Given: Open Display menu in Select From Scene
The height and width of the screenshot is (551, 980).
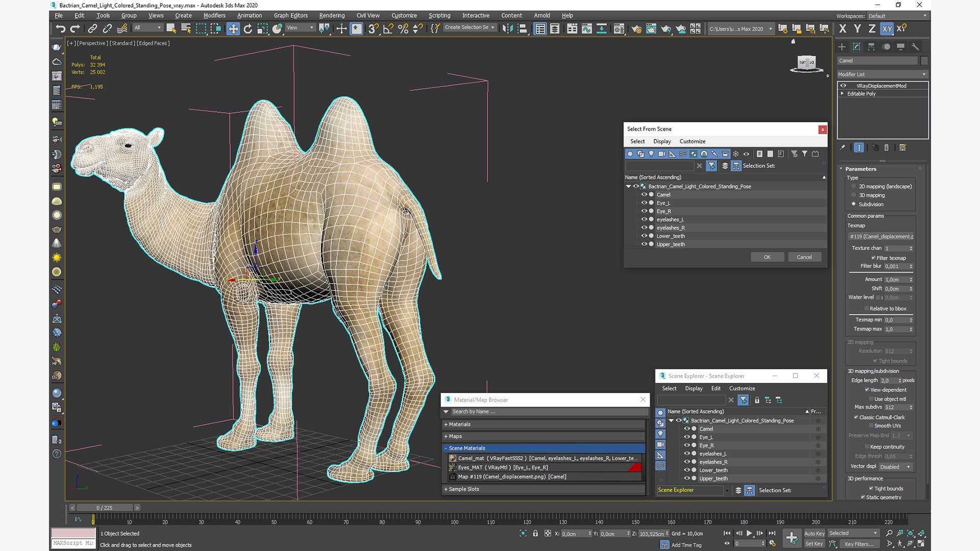Looking at the screenshot, I should [662, 141].
